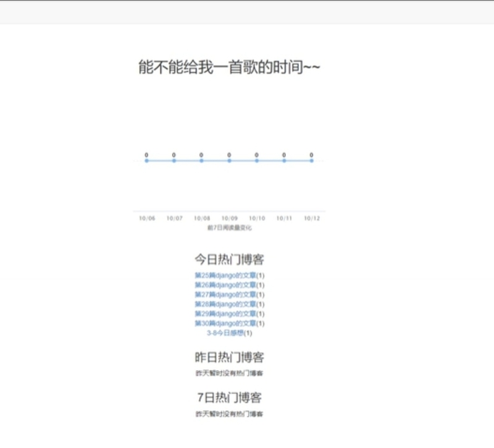Viewport: 494px width, 448px height.
Task: Click the 10/08 axis label
Action: click(x=202, y=218)
